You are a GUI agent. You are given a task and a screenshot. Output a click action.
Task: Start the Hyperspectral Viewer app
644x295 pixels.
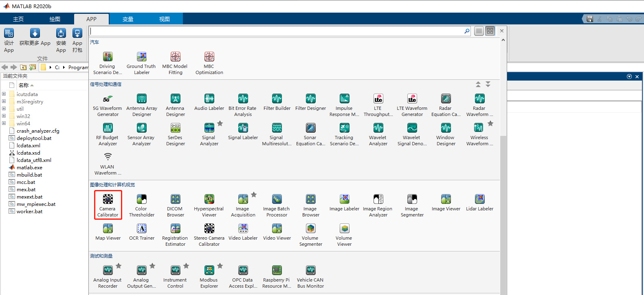point(209,205)
